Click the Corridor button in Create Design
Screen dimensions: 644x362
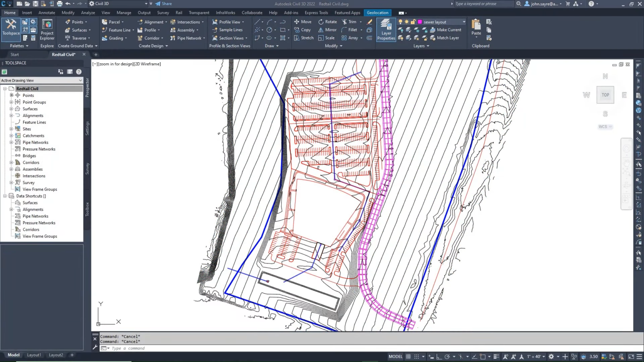coord(150,38)
